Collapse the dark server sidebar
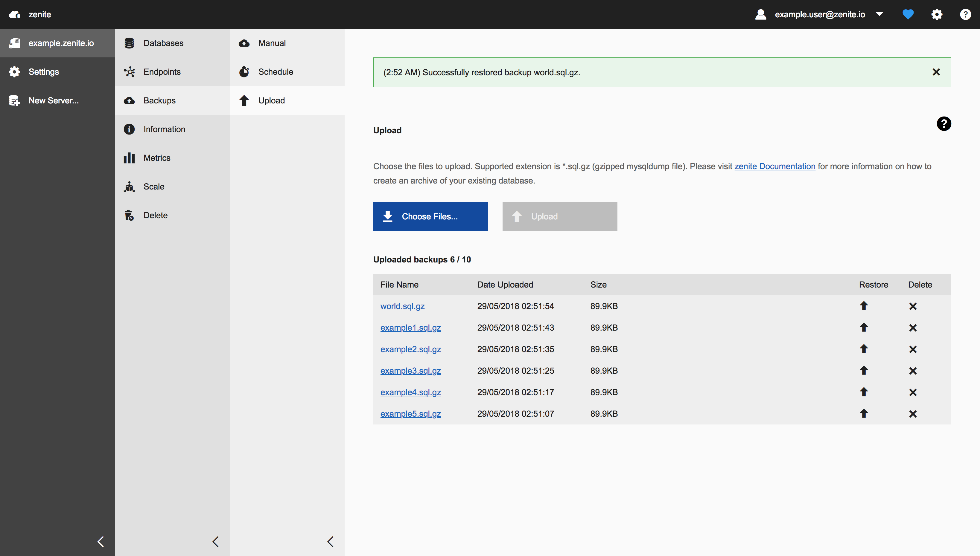Viewport: 980px width, 556px height. click(x=101, y=541)
